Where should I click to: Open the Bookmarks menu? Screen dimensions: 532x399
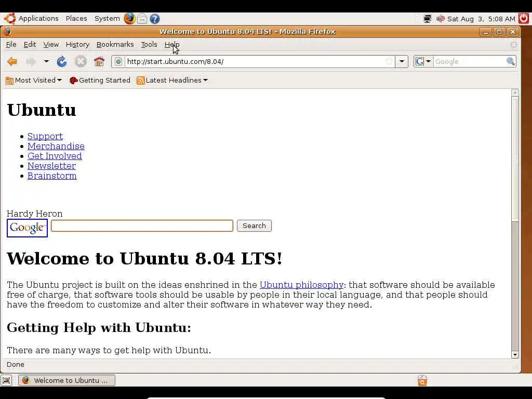click(x=115, y=45)
